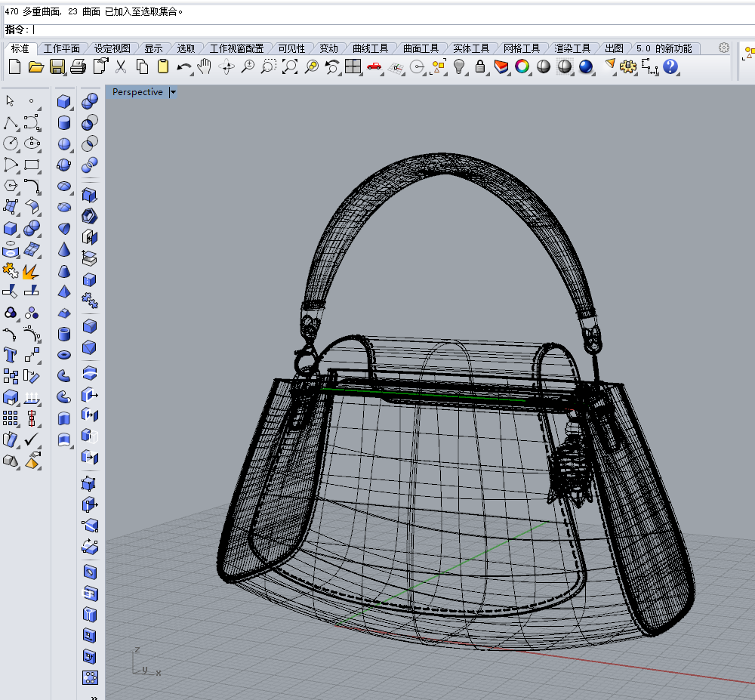Click the Box solid tool icon

[x=63, y=102]
